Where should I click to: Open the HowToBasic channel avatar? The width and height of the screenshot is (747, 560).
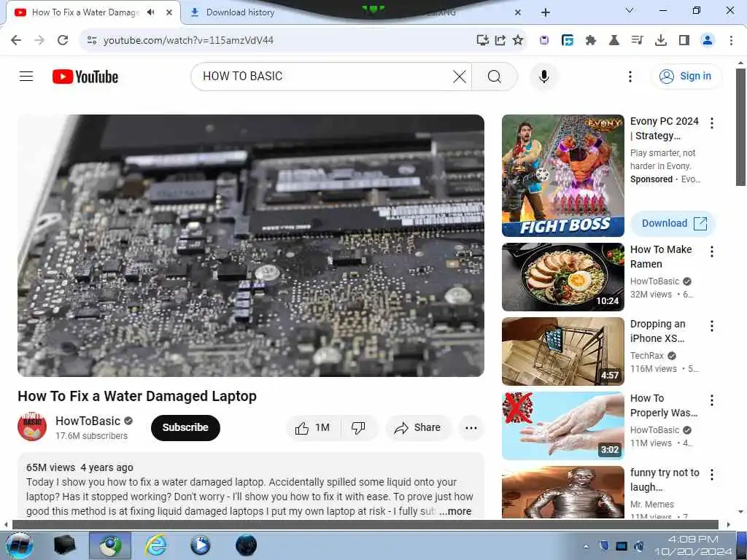tap(32, 427)
